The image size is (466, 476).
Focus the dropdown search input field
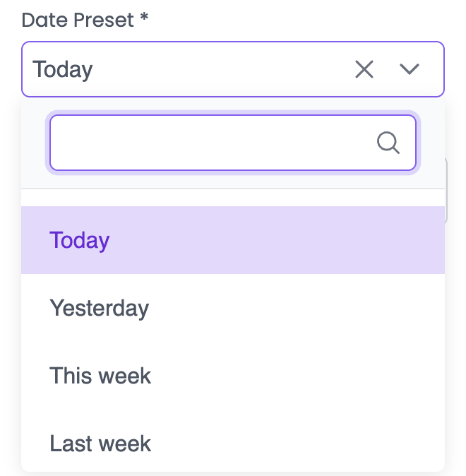[212, 143]
